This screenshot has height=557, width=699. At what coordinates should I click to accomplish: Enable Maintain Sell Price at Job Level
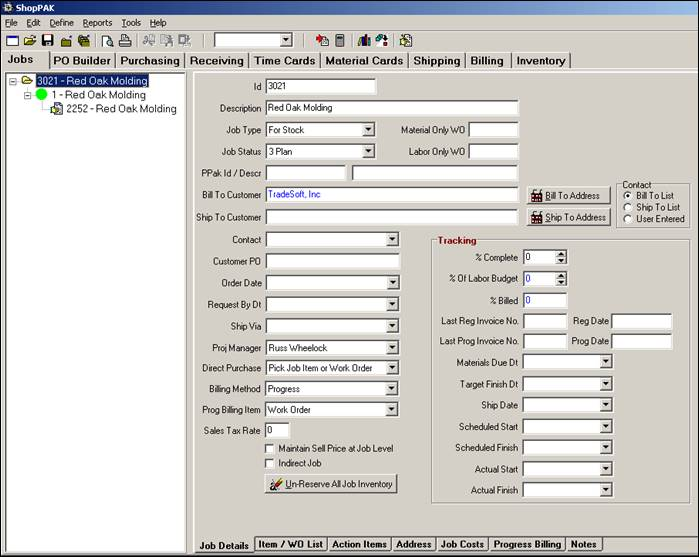pyautogui.click(x=270, y=449)
